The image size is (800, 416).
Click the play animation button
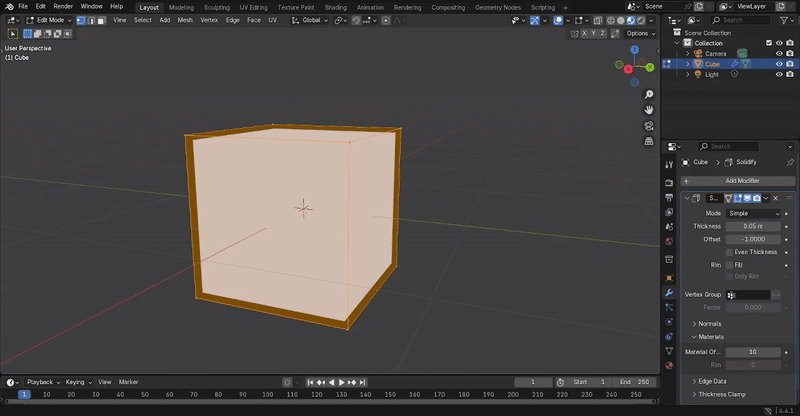[342, 382]
